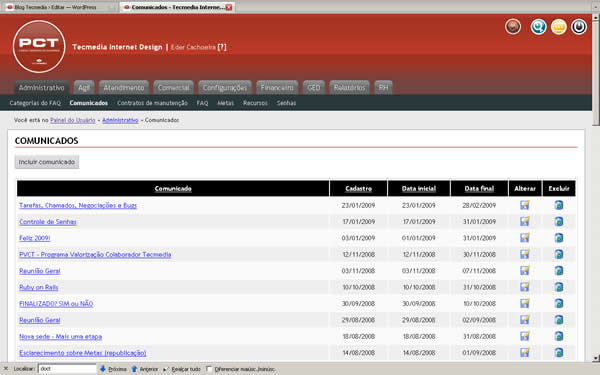Open the Metas submenu item

coord(225,103)
